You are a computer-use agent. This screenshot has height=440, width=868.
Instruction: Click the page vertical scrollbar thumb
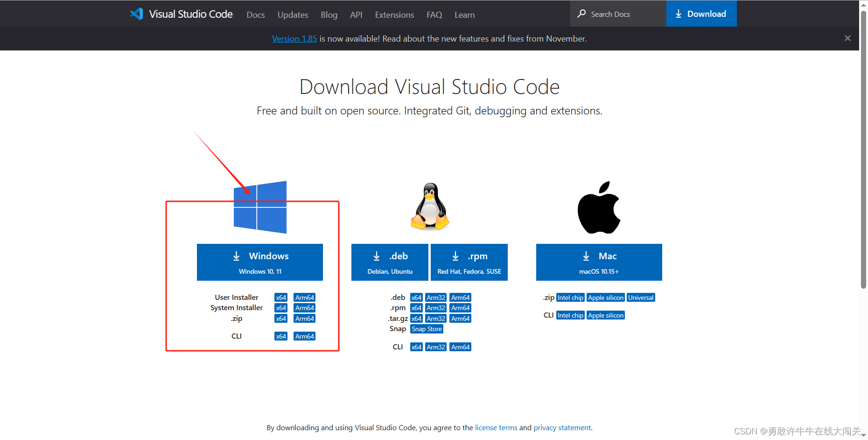pos(863,149)
